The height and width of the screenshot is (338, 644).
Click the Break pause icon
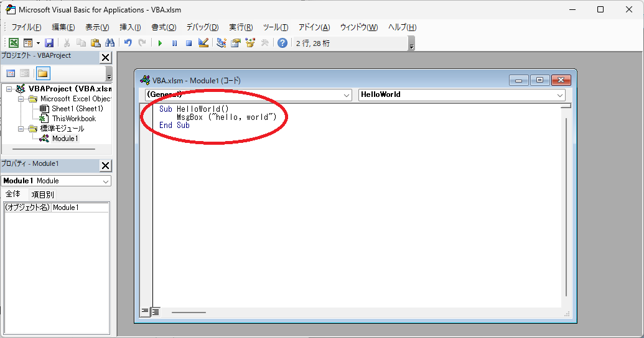click(175, 43)
